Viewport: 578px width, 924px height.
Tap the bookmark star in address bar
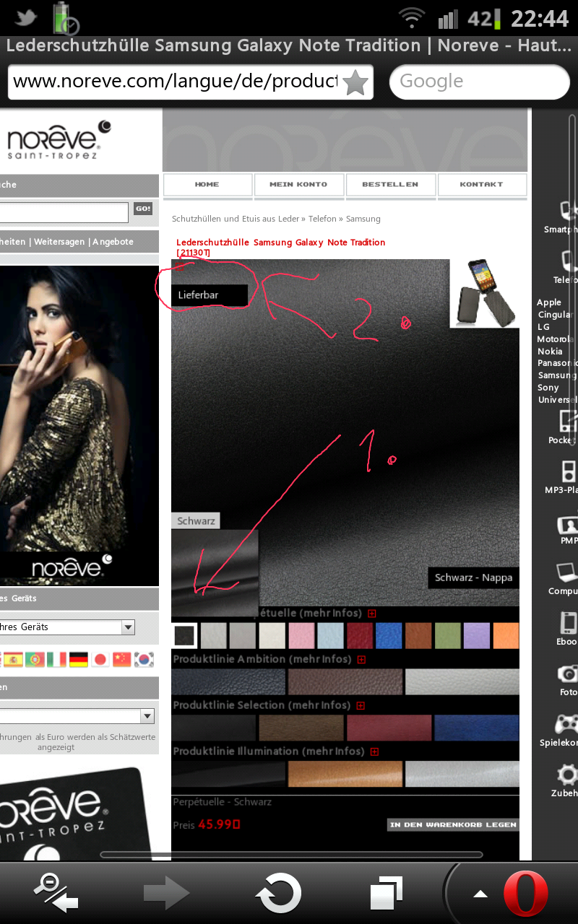pos(355,82)
